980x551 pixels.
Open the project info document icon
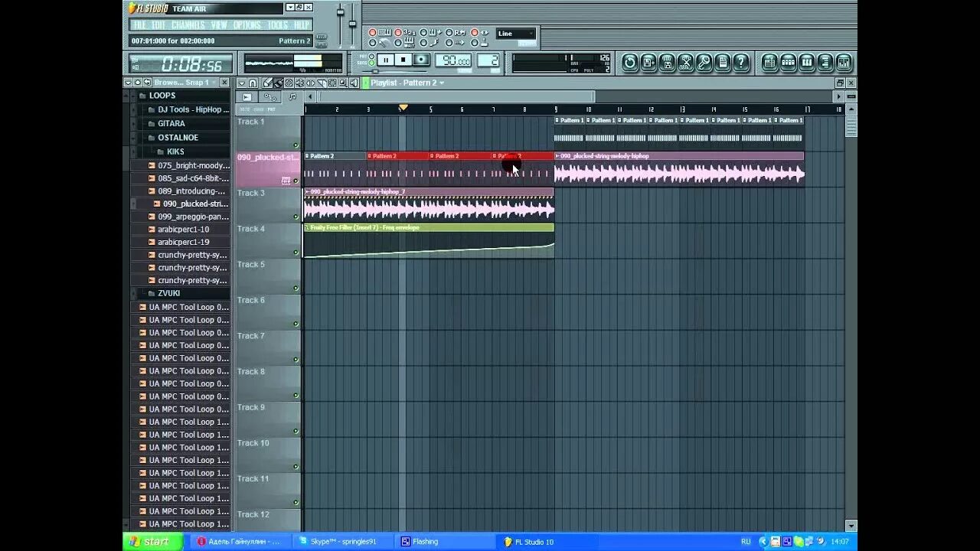tap(722, 63)
